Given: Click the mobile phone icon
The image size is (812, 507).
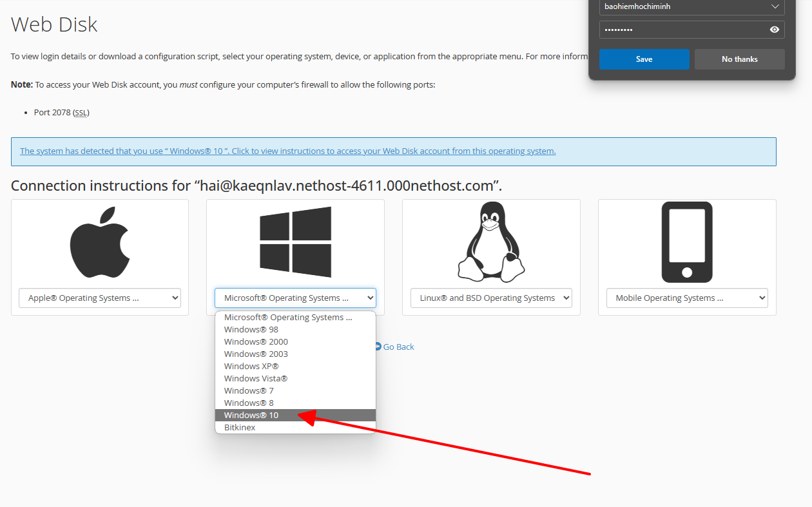Looking at the screenshot, I should tap(687, 242).
